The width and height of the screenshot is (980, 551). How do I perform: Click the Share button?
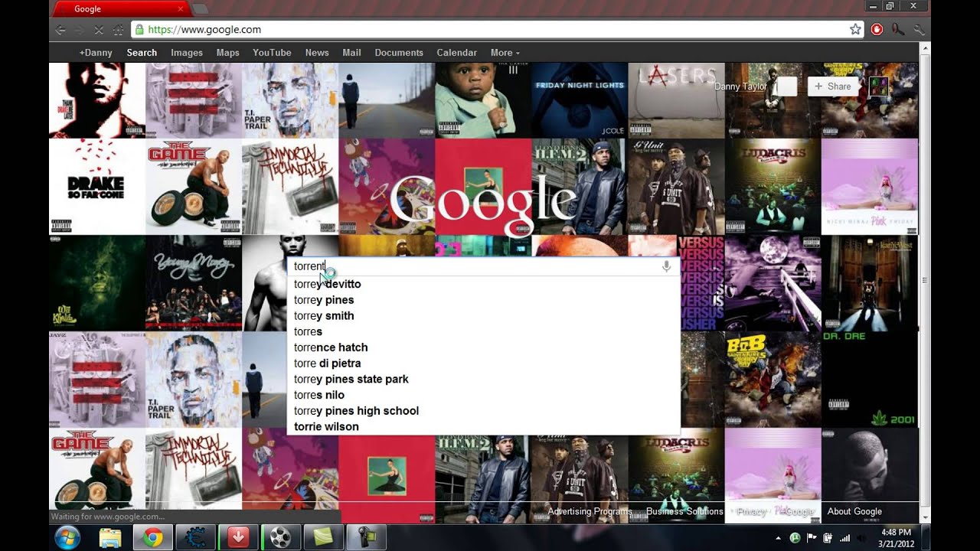tap(833, 86)
